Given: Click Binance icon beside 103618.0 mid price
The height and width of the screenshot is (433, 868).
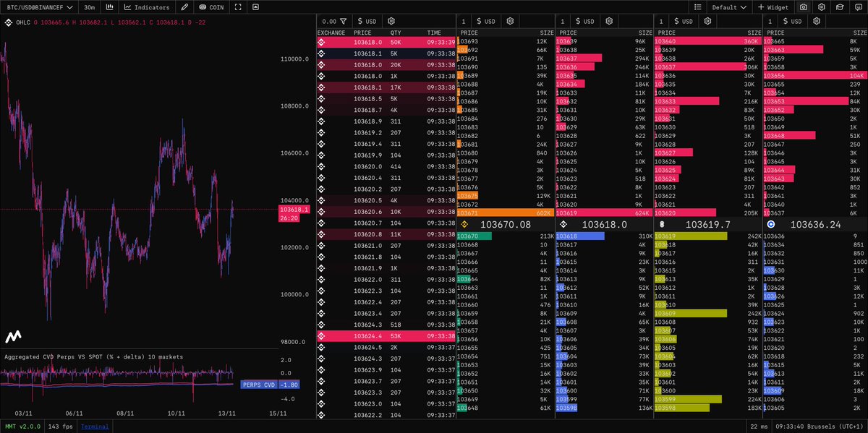Looking at the screenshot, I should tap(563, 225).
